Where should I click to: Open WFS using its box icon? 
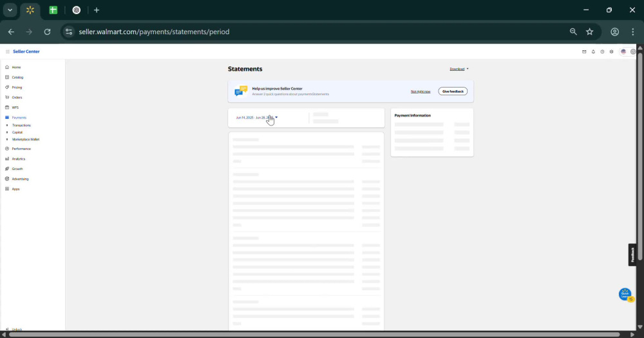click(x=7, y=107)
